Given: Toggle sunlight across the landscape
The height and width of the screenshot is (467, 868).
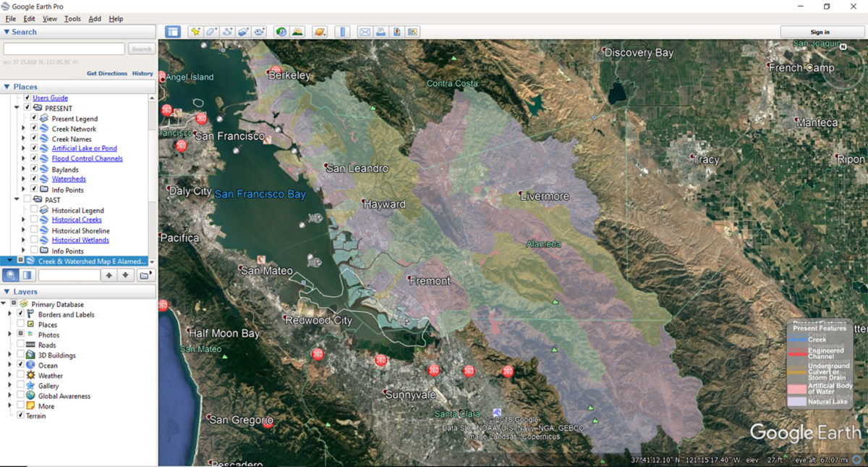Looking at the screenshot, I should [x=297, y=32].
